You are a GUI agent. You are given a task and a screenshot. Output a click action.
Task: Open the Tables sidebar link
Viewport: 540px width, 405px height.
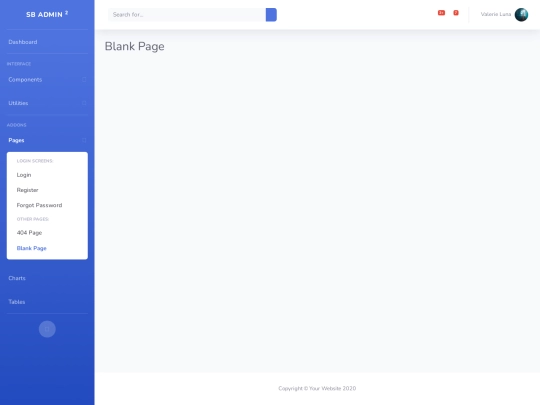47,302
